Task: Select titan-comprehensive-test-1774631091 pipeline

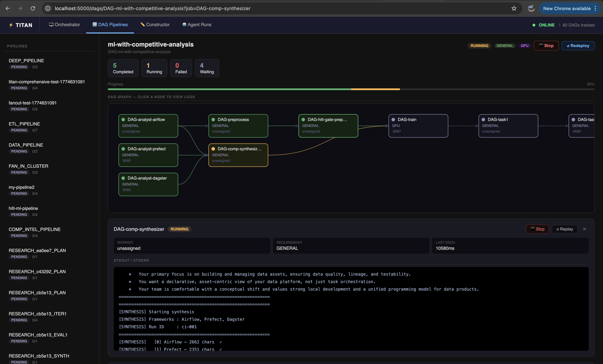Action: (49, 85)
